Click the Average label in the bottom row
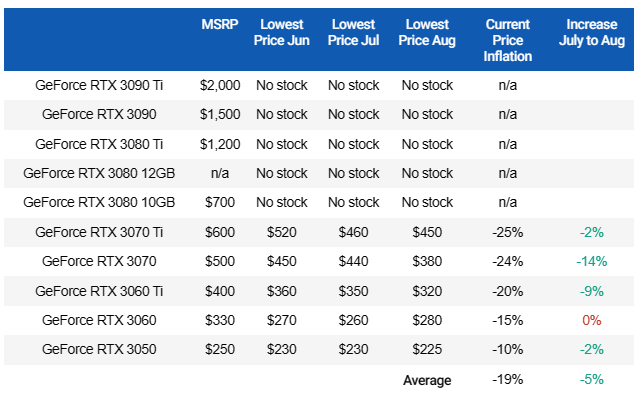 coord(427,380)
